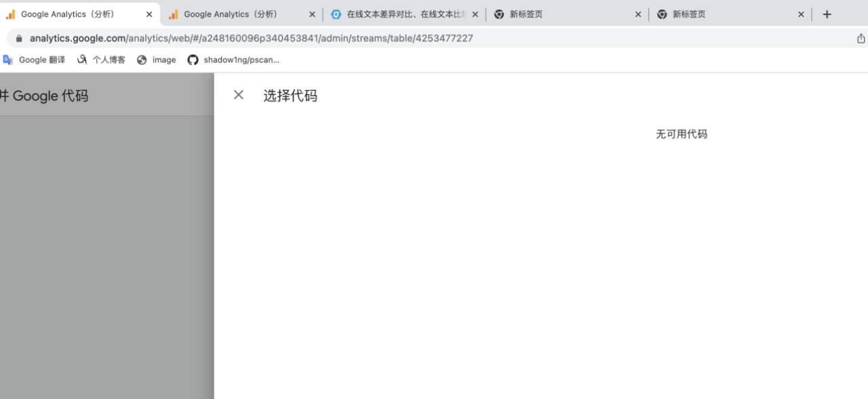
Task: Close the 在线文本差异对比 tab
Action: [x=475, y=14]
